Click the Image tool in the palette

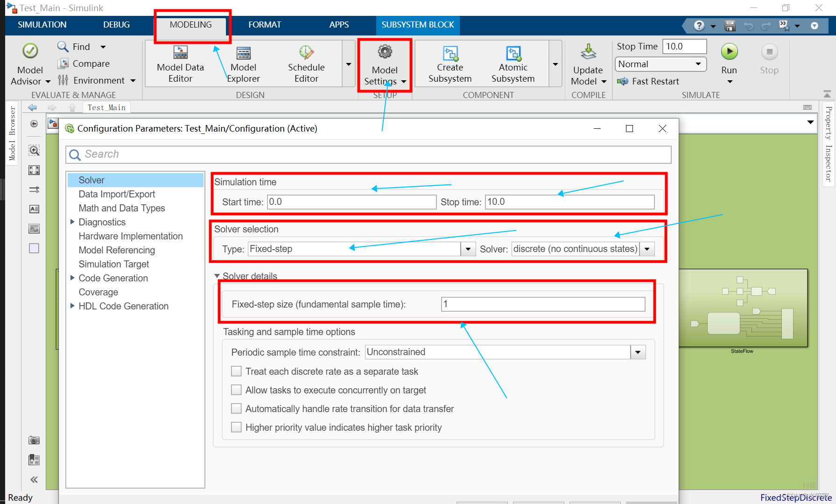(34, 229)
